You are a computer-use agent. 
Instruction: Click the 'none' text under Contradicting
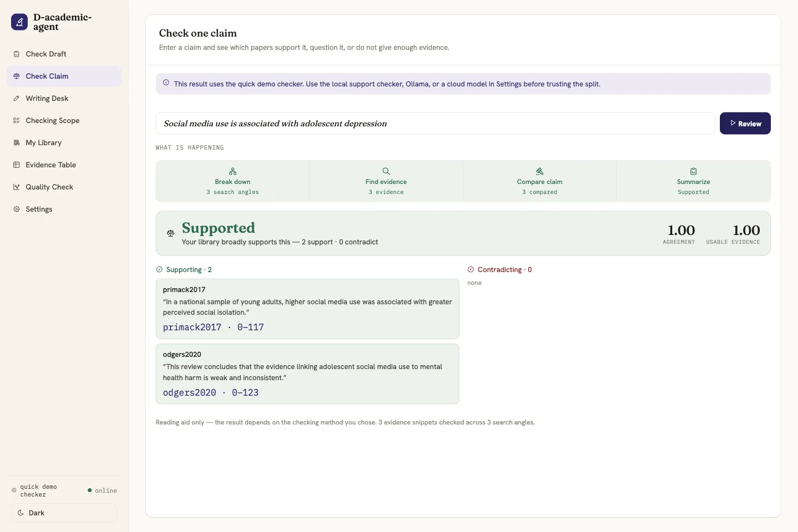point(474,283)
